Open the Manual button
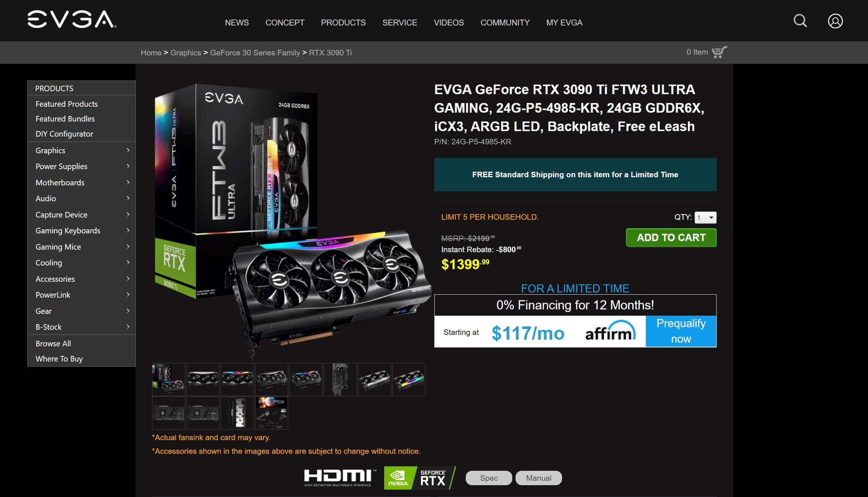 538,478
